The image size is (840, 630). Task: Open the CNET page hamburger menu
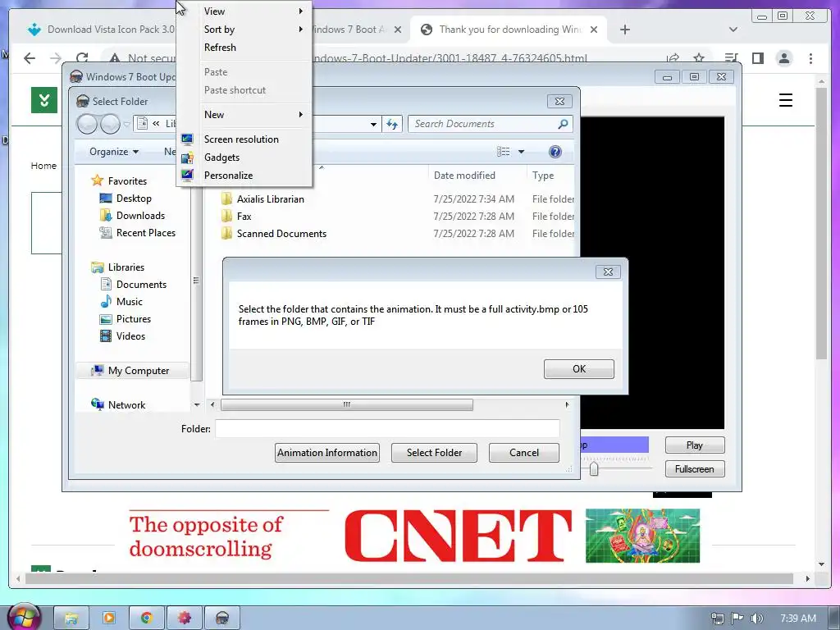pyautogui.click(x=785, y=100)
